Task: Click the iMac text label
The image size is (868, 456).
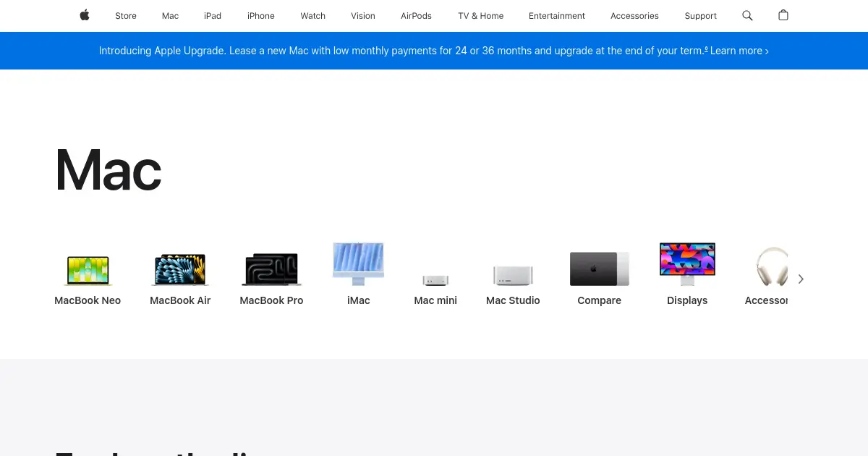Action: (x=358, y=300)
